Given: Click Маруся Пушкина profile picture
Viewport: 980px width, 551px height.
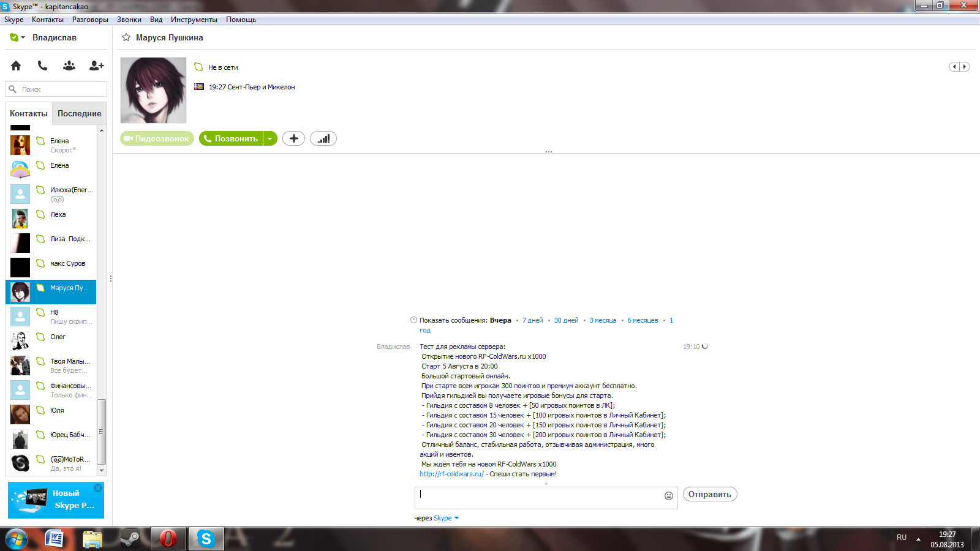Looking at the screenshot, I should 153,90.
